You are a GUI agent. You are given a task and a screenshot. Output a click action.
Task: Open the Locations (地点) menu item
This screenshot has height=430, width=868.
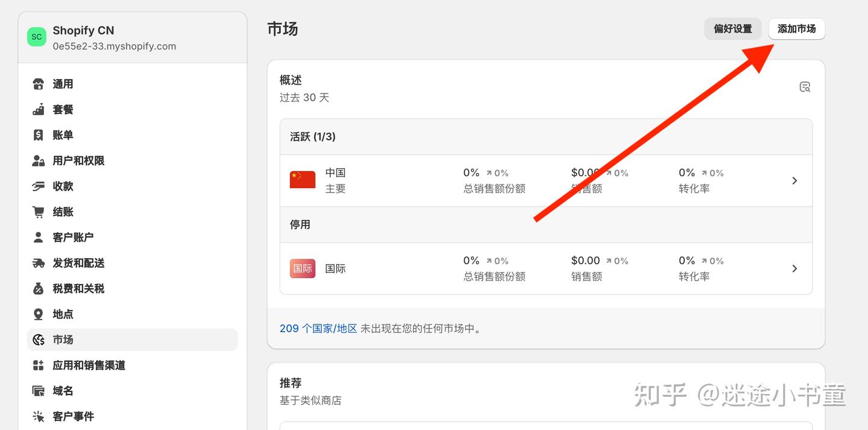[63, 314]
